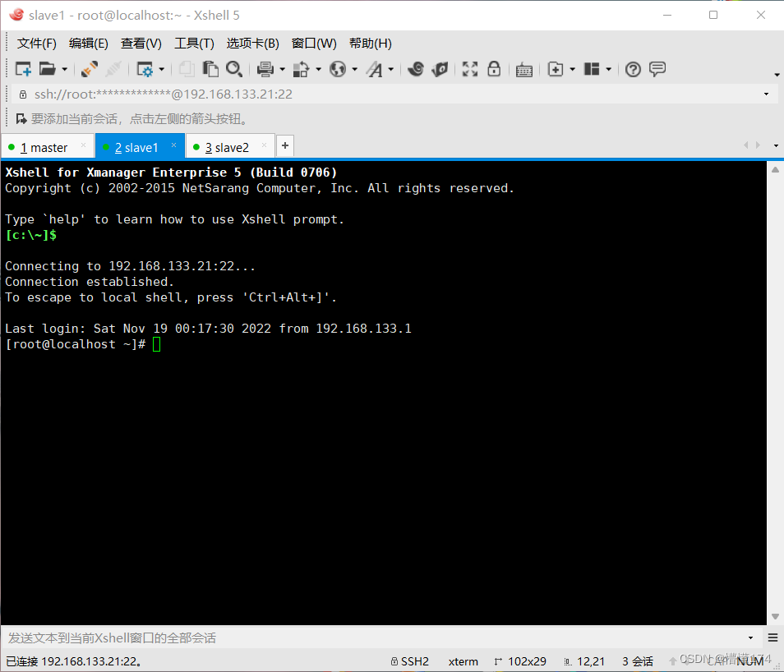The width and height of the screenshot is (784, 672).
Task: Expand the Properties dropdown arrow
Action: click(x=162, y=70)
